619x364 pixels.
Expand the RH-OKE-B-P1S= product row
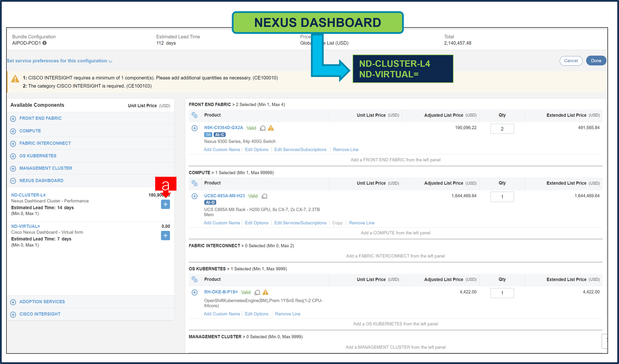coord(194,292)
